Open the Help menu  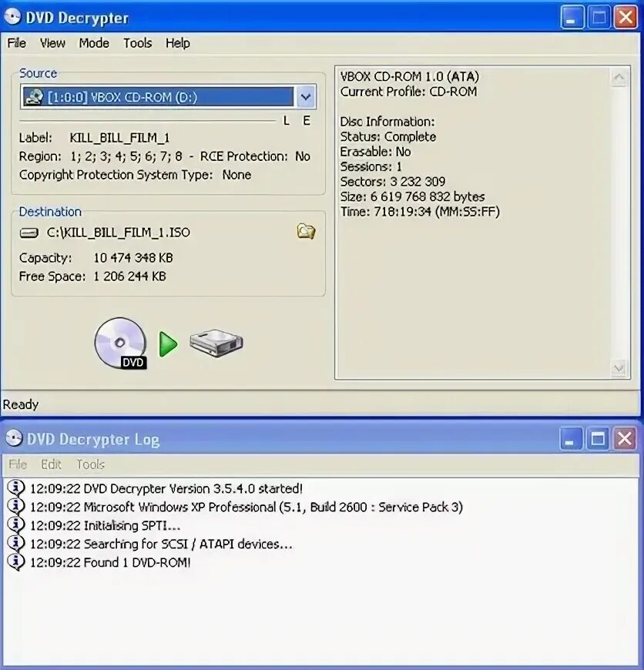pyautogui.click(x=178, y=43)
